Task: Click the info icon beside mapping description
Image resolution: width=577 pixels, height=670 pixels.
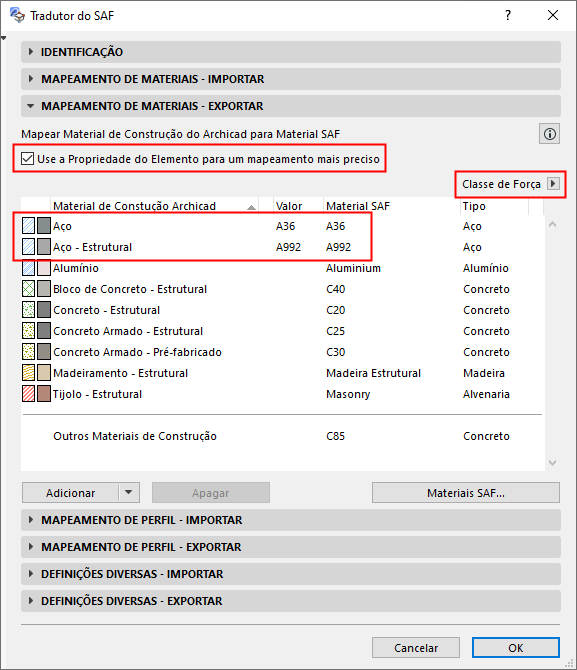Action: pyautogui.click(x=549, y=134)
